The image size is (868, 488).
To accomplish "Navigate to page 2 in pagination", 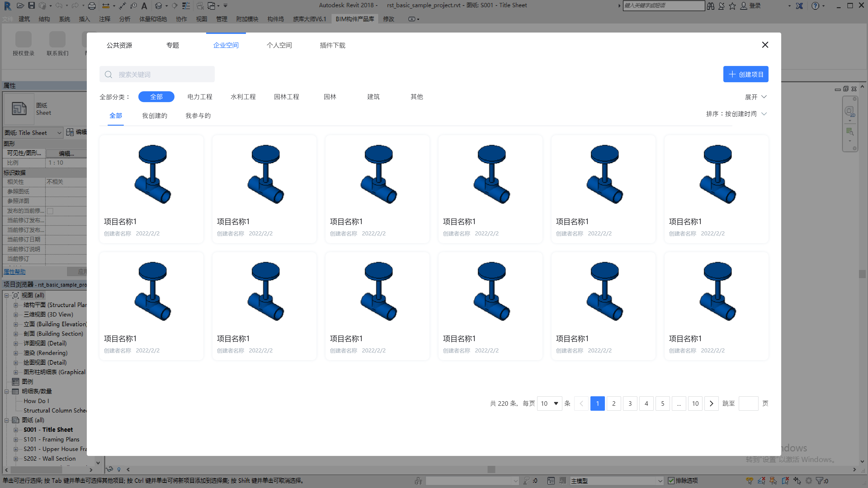I will [x=613, y=403].
